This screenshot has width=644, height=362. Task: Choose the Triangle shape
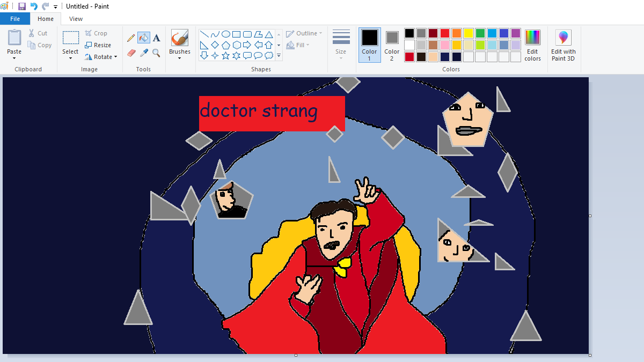(269, 34)
